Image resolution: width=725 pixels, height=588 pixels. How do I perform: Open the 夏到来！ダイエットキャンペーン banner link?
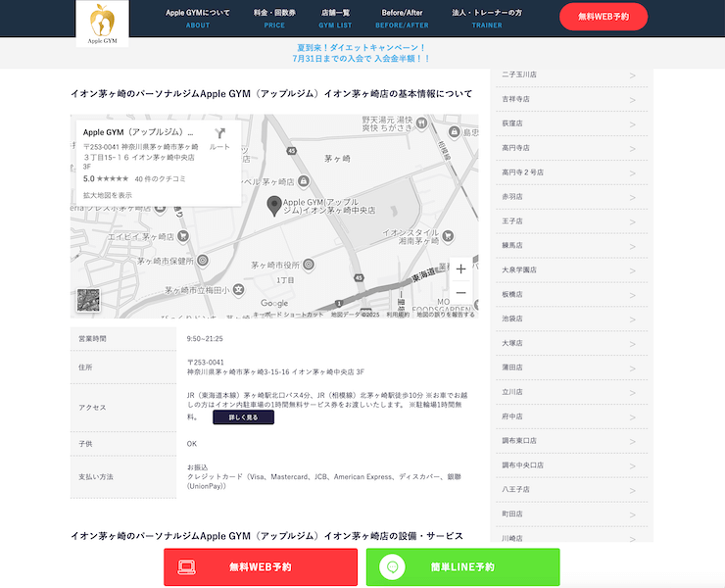tap(362, 53)
